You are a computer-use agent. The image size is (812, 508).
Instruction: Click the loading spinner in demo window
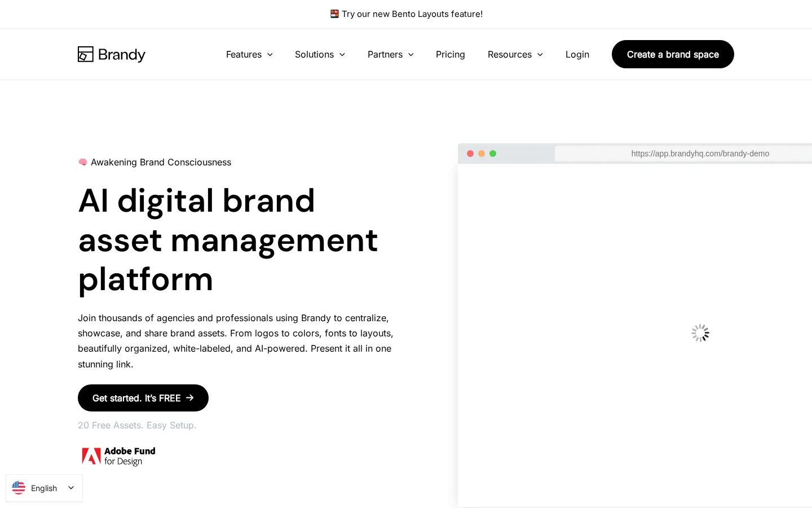coord(700,333)
